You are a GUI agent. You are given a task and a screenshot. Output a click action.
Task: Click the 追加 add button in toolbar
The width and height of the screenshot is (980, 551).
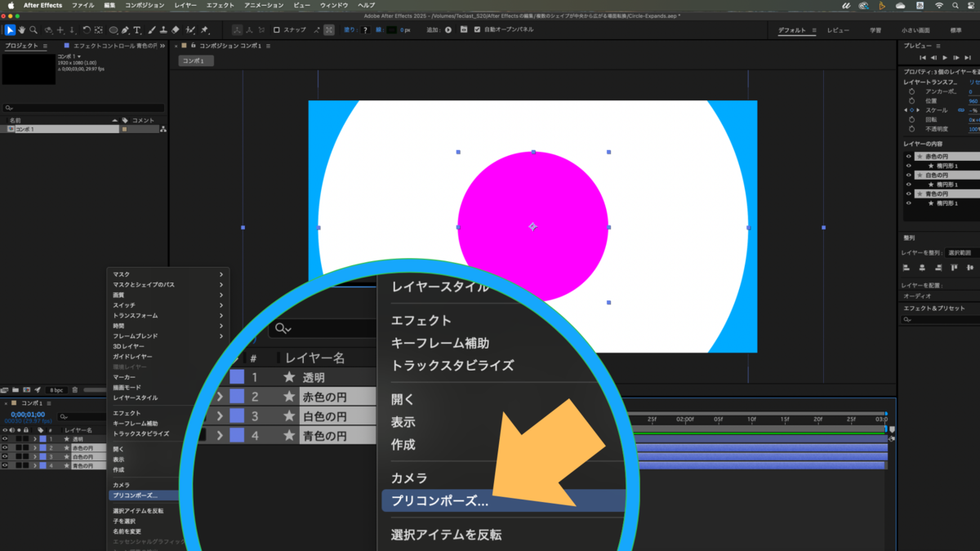click(448, 30)
